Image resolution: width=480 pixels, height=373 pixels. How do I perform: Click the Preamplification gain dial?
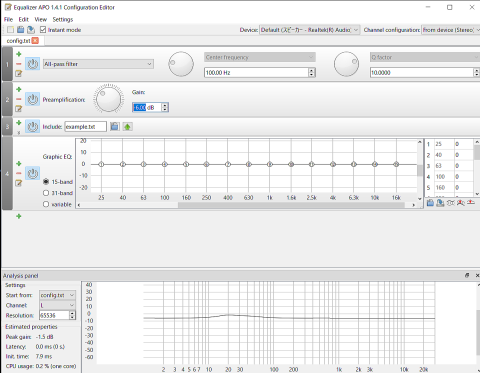pyautogui.click(x=108, y=99)
